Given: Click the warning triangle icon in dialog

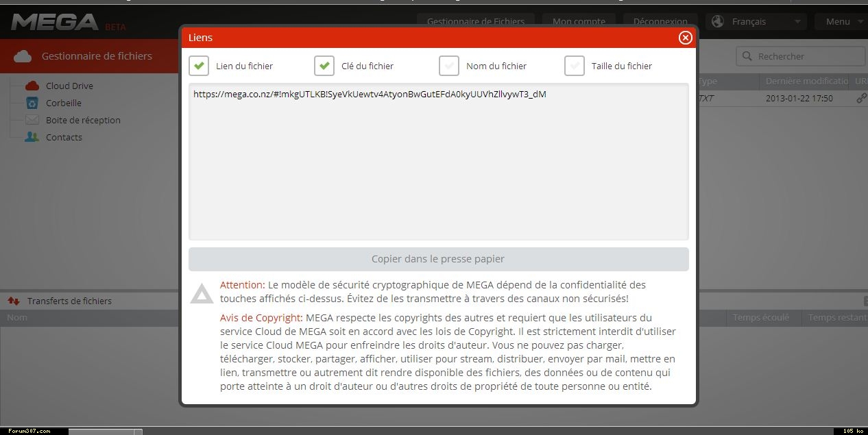Looking at the screenshot, I should [x=202, y=293].
